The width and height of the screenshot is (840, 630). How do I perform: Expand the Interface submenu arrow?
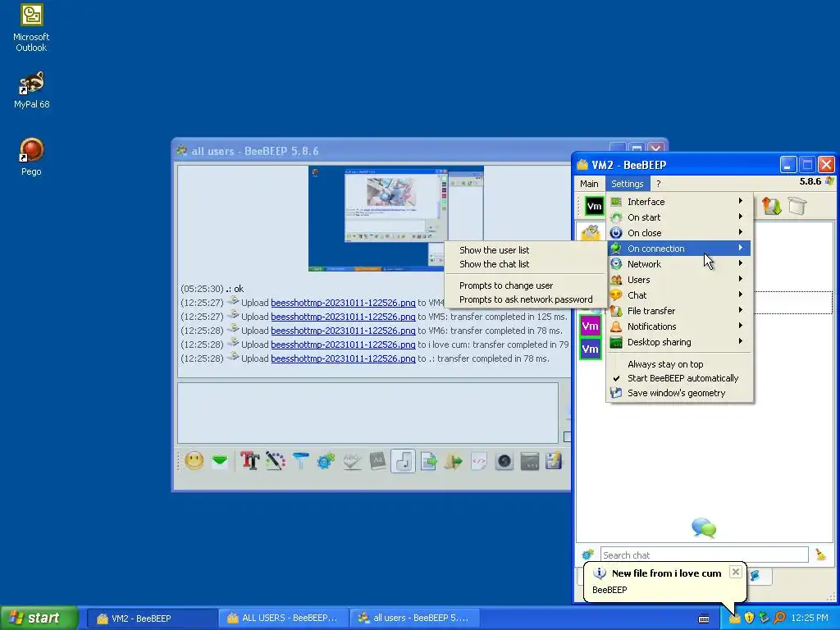[x=741, y=201]
